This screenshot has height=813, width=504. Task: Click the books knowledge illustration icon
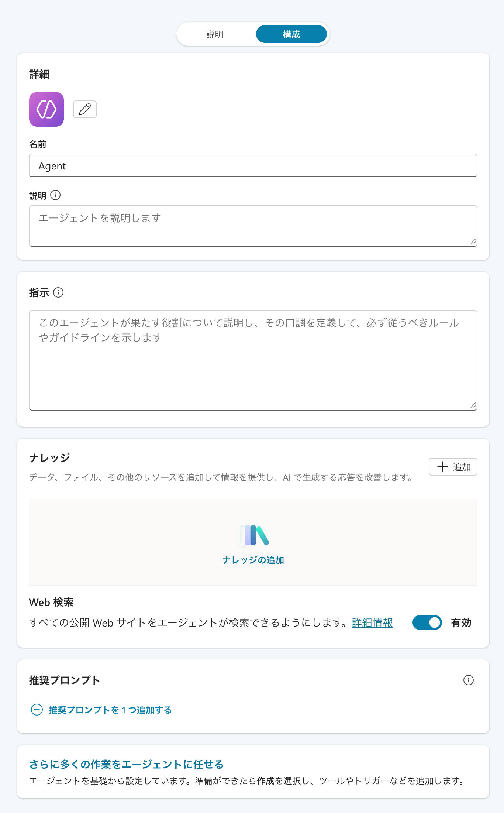coord(254,535)
